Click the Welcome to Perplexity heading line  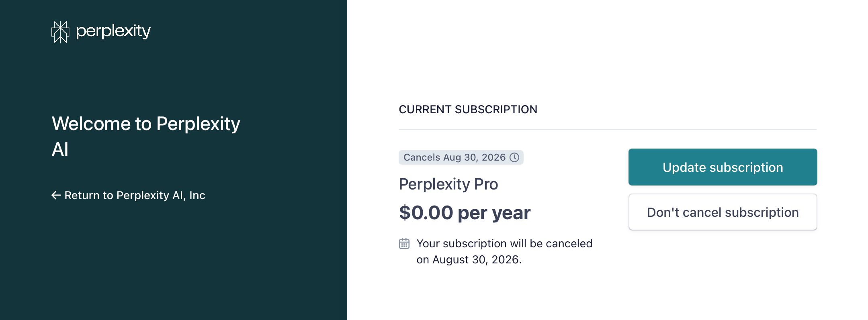(146, 124)
